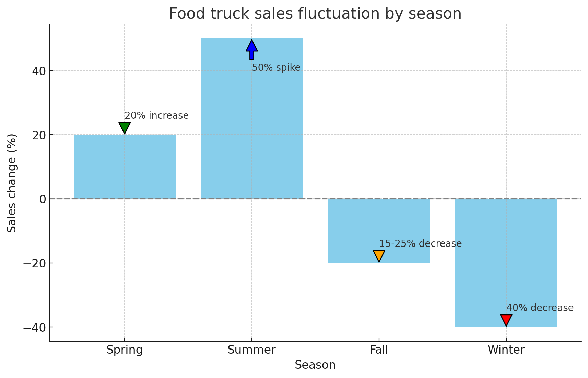Click the green triangle marker above Spring
The width and height of the screenshot is (588, 378).
[125, 128]
